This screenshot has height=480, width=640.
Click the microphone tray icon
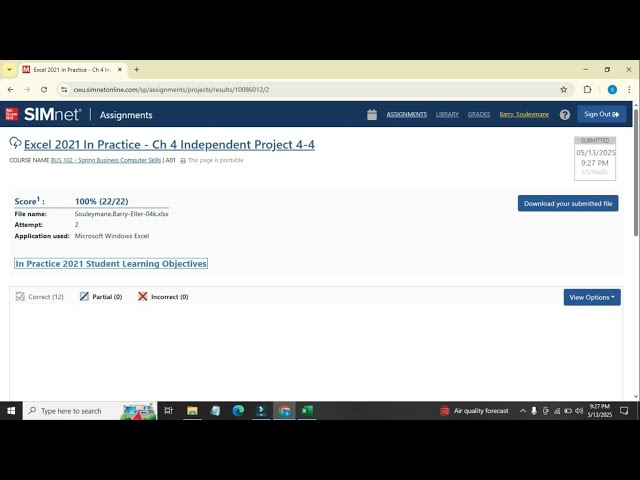click(534, 411)
